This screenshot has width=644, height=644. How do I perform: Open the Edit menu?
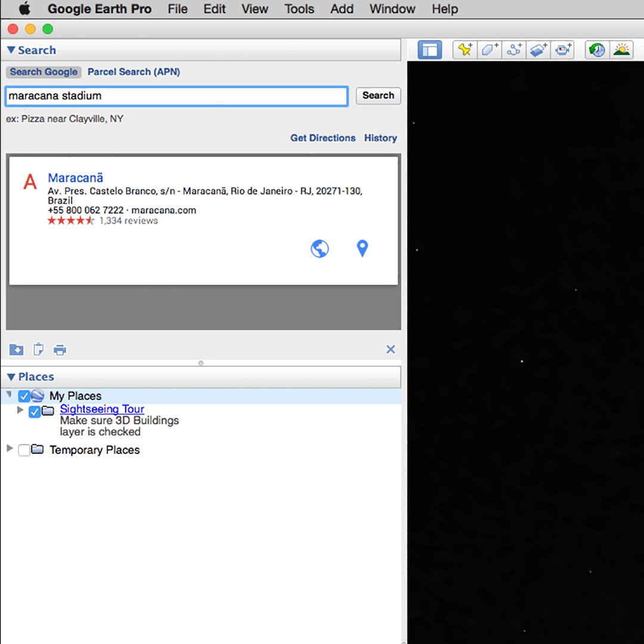tap(215, 8)
